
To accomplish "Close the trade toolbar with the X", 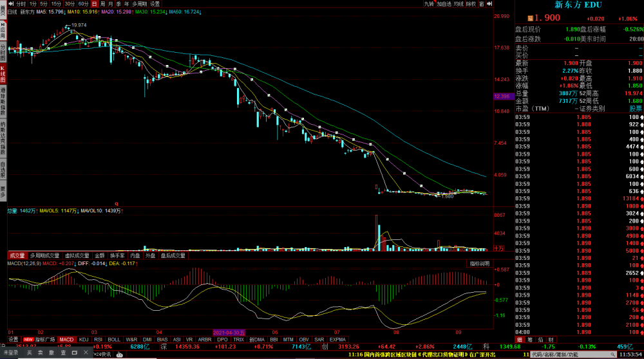I will 86,353.
